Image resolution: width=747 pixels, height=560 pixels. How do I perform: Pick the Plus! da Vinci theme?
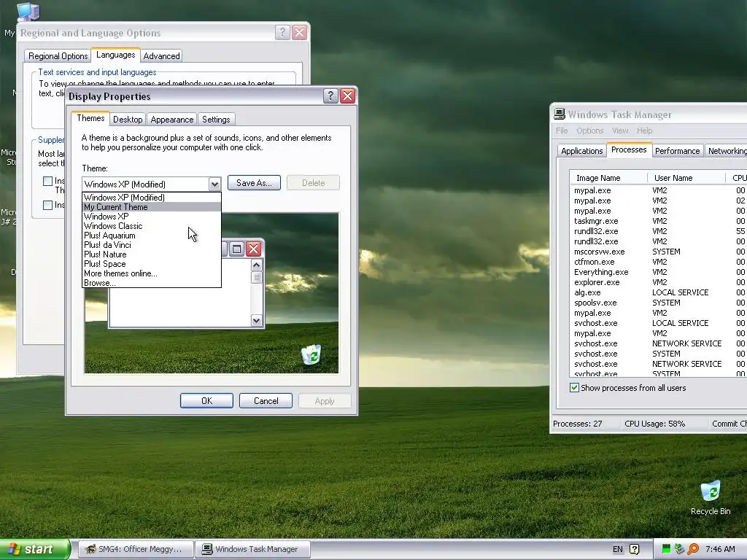(152, 245)
